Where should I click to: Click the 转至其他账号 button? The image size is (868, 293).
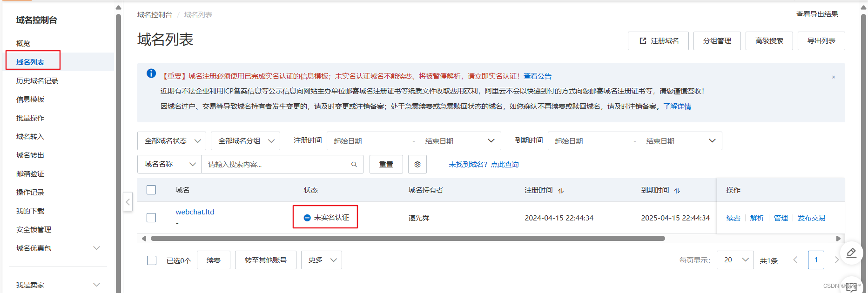[266, 260]
